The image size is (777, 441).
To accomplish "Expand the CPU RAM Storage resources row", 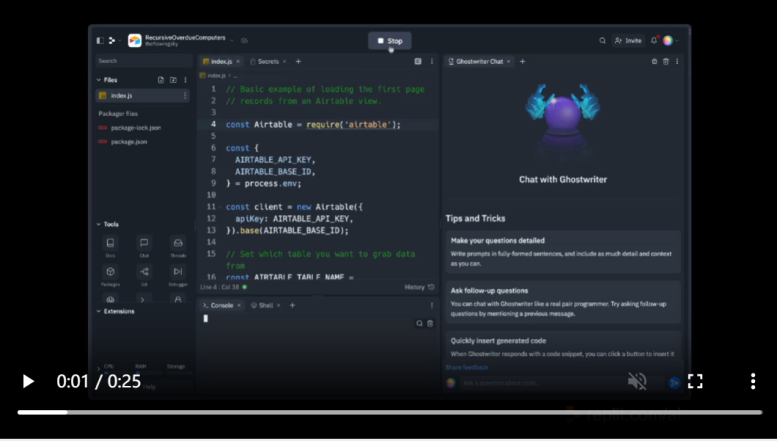I will [x=98, y=369].
